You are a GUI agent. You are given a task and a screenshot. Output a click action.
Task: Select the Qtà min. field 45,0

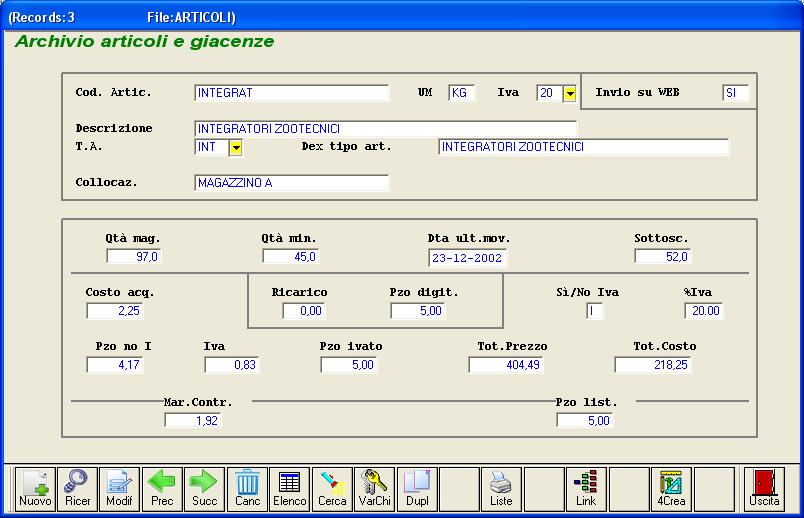coord(291,256)
